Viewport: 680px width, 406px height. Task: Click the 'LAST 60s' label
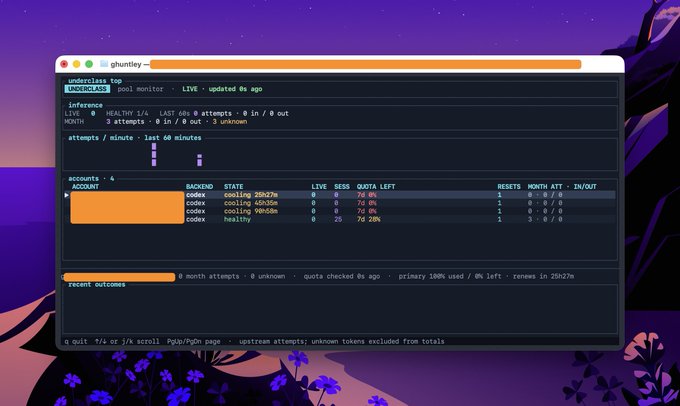pos(174,113)
